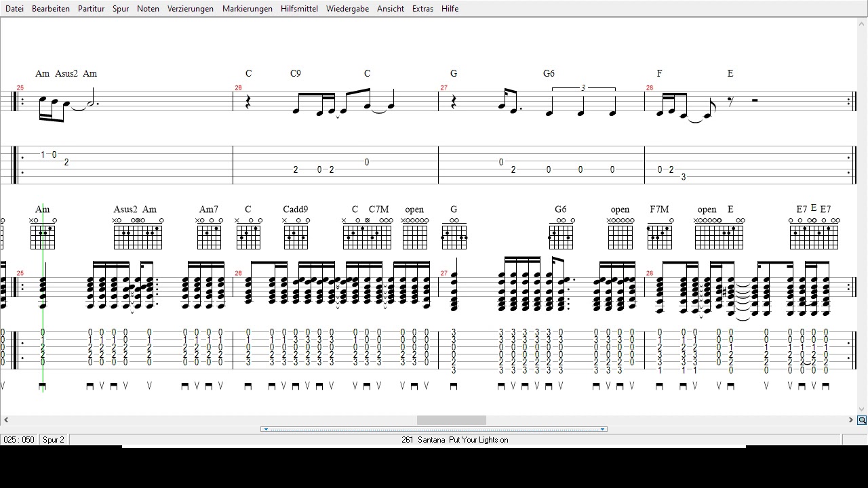Click measure number 26 in upper staff
This screenshot has height=488, width=868.
pyautogui.click(x=238, y=88)
